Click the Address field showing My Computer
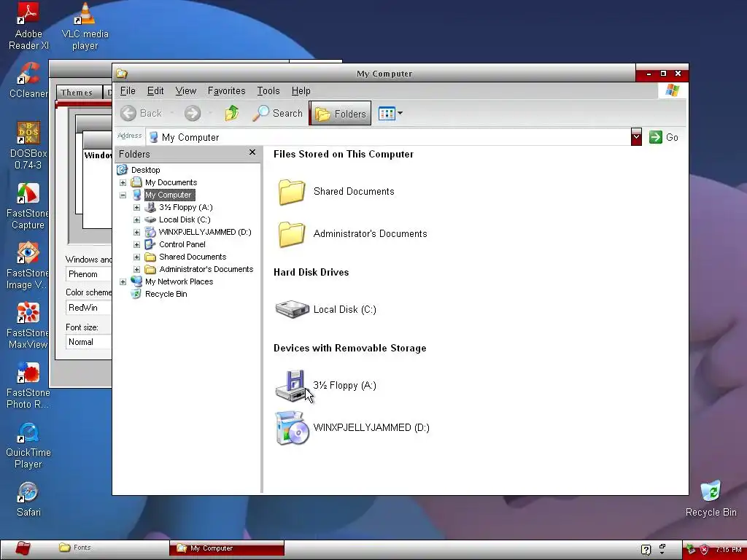 click(x=388, y=137)
